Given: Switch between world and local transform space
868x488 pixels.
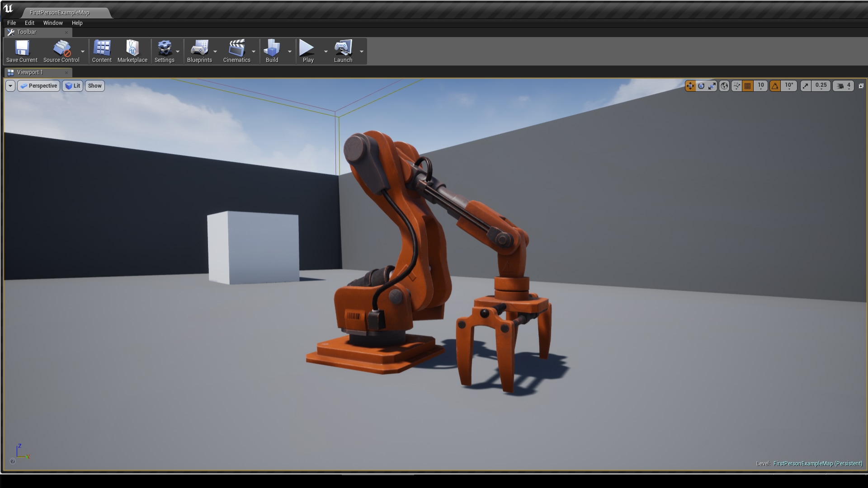Looking at the screenshot, I should (x=724, y=86).
